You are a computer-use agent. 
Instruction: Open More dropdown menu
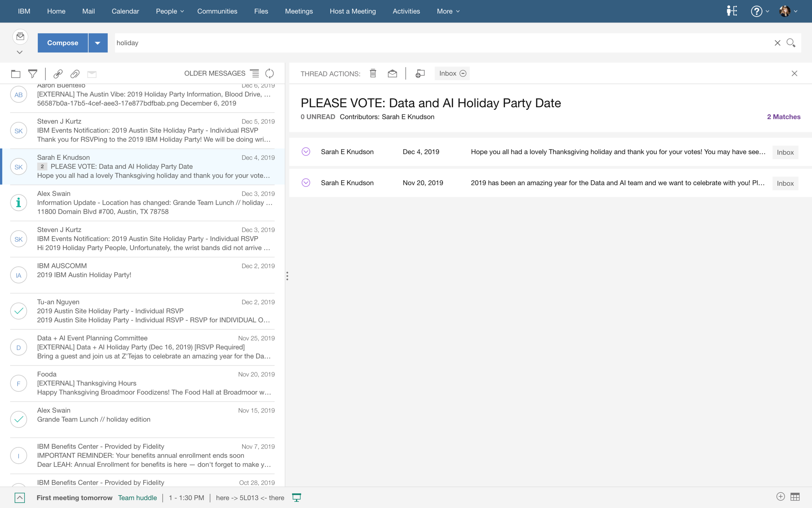(448, 11)
